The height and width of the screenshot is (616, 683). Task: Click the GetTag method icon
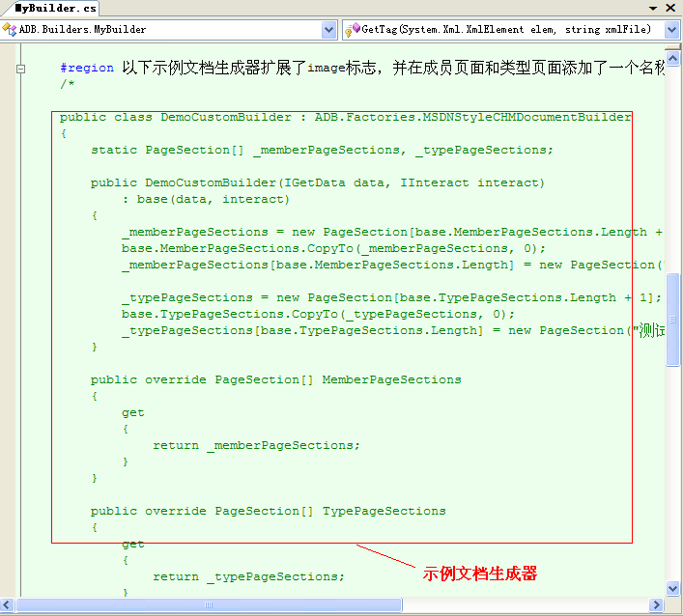353,30
